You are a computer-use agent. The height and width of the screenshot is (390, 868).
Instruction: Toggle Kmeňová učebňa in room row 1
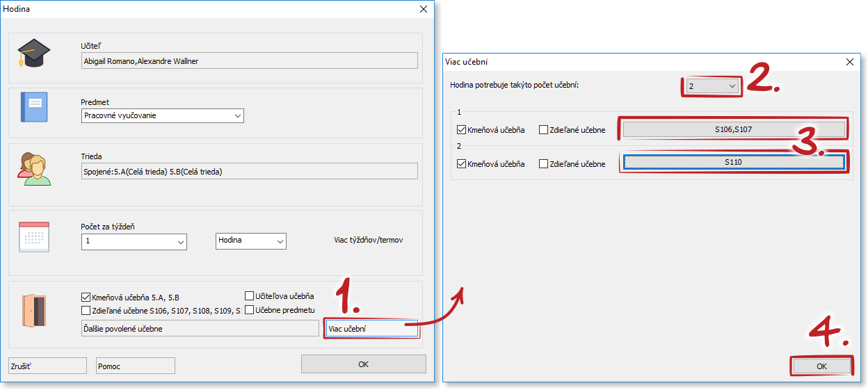[461, 129]
